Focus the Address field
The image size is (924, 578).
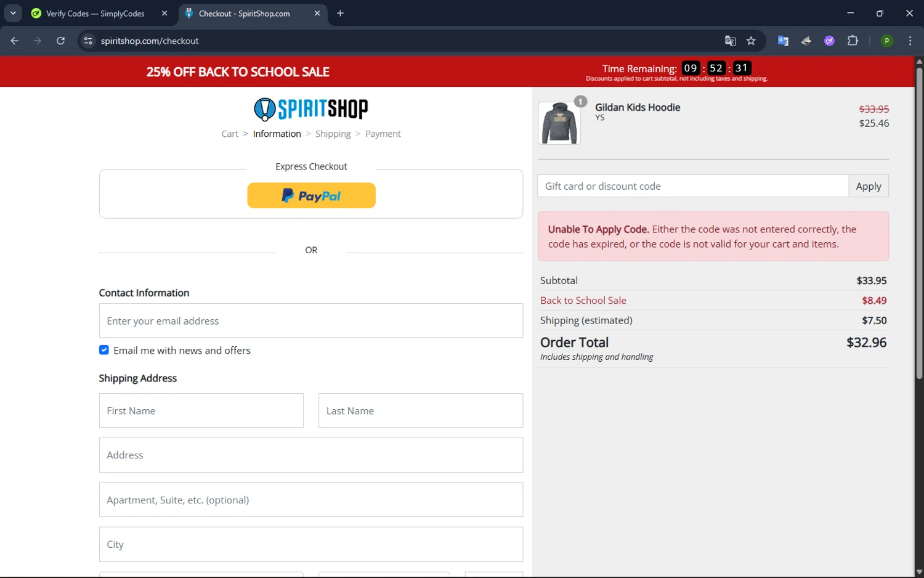(311, 455)
